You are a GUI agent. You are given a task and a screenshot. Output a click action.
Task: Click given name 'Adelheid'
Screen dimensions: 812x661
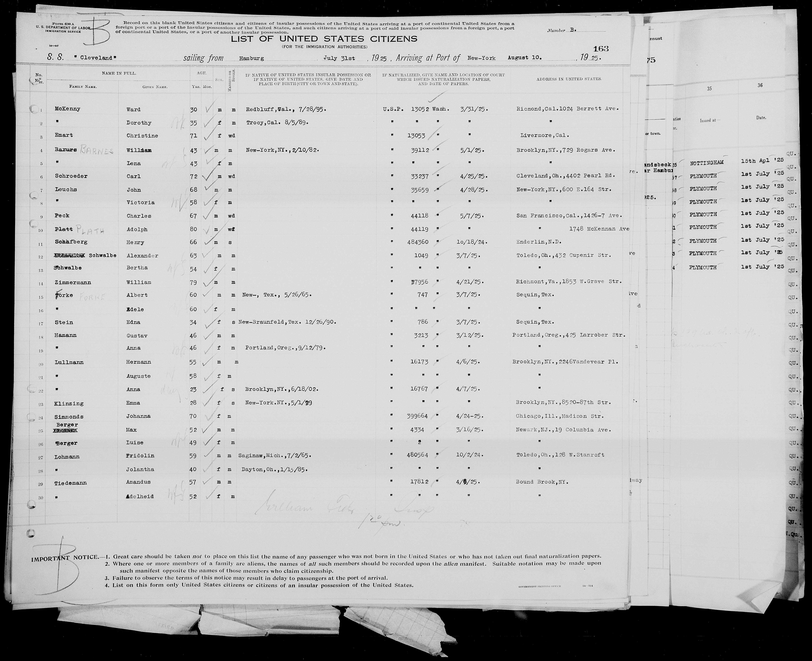[x=140, y=496]
